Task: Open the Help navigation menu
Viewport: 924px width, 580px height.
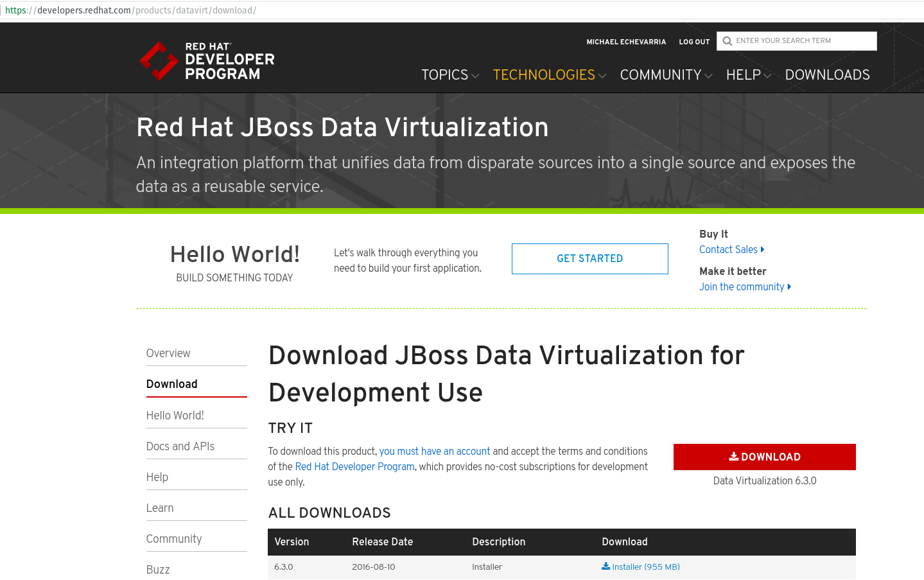Action: tap(744, 75)
